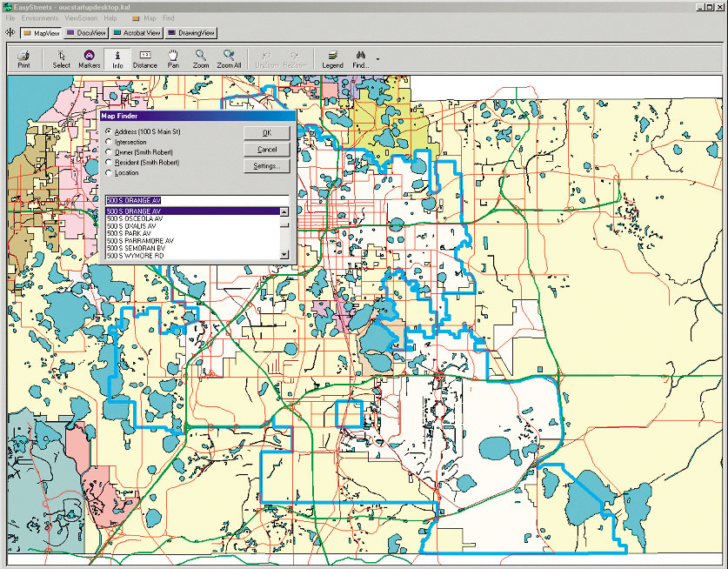This screenshot has width=728, height=569.
Task: Choose the Owner (Smith Robert) search option
Action: click(x=109, y=152)
